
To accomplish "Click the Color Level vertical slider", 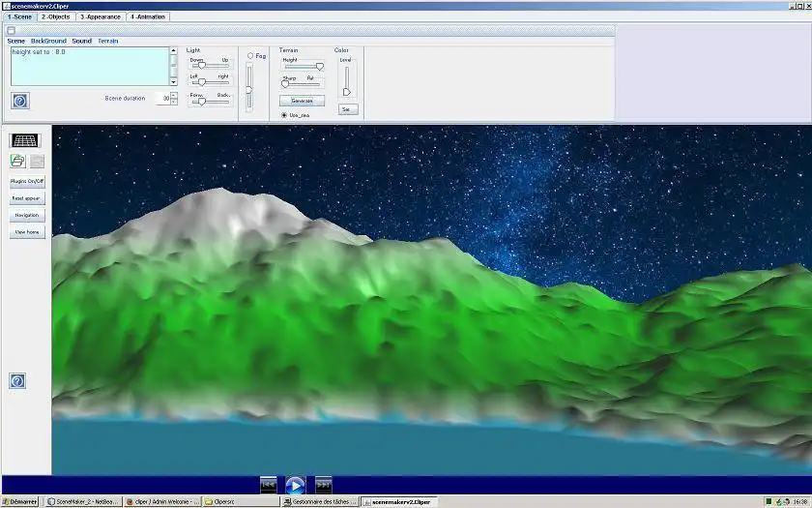I will point(346,80).
